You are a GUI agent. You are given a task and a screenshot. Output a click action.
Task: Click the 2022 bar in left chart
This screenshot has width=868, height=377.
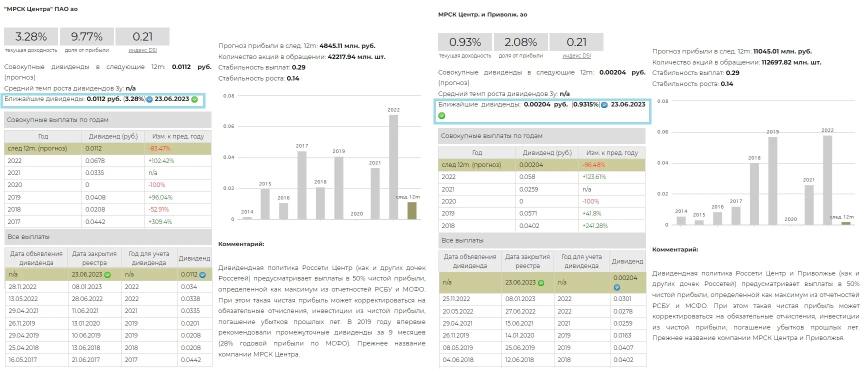coord(393,167)
